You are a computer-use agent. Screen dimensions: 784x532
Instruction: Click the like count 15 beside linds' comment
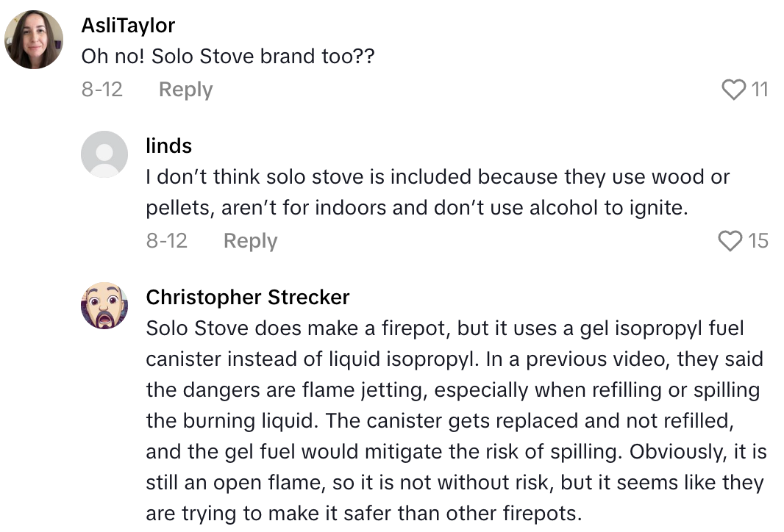(758, 241)
